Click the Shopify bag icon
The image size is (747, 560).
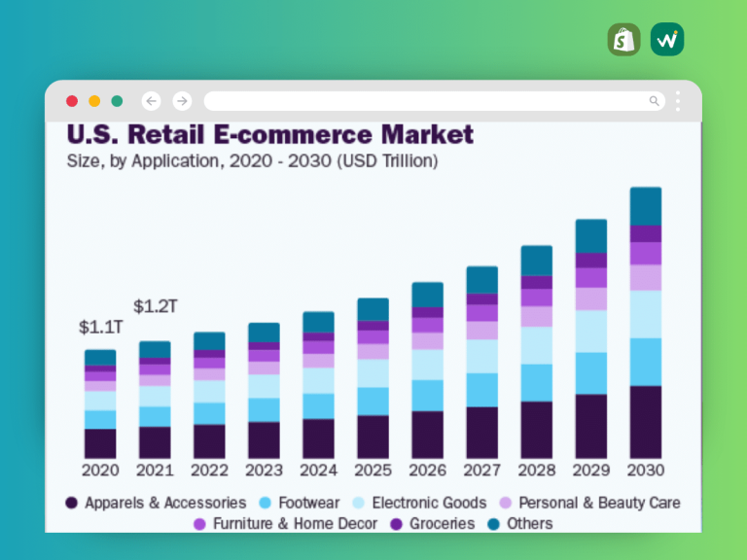pyautogui.click(x=624, y=40)
